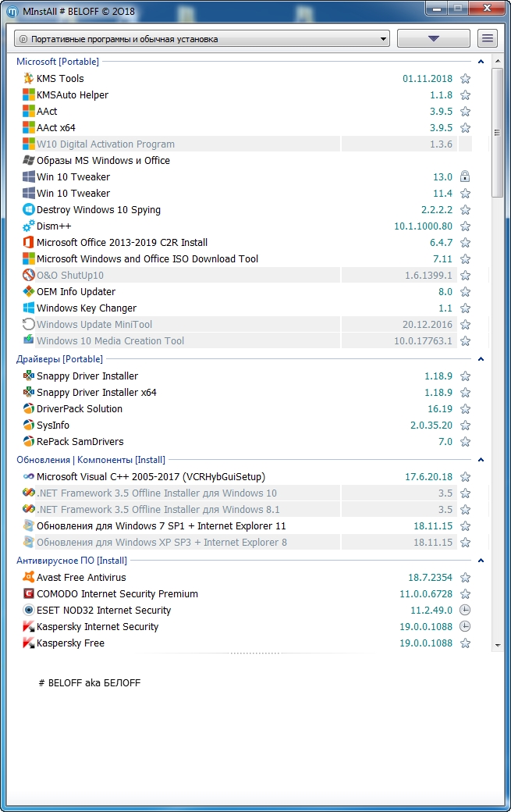Toggle the favorite star for Kaspersky Free
511x812 pixels.
pyautogui.click(x=465, y=643)
